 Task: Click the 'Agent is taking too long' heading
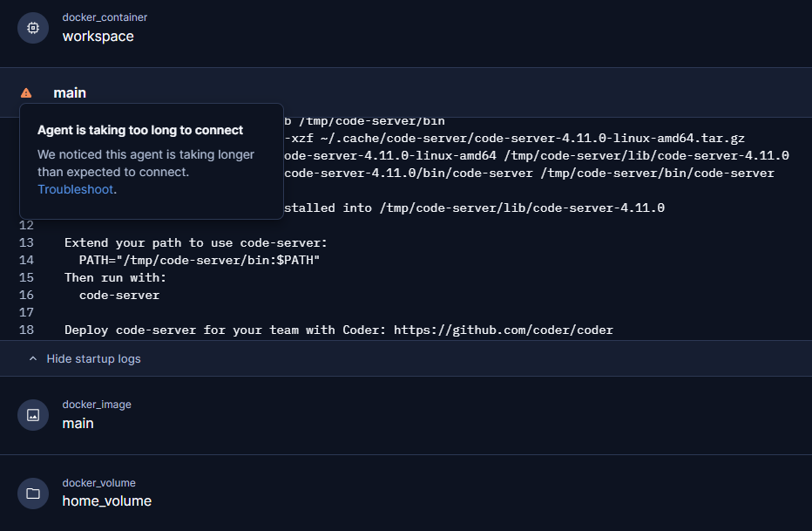[140, 130]
